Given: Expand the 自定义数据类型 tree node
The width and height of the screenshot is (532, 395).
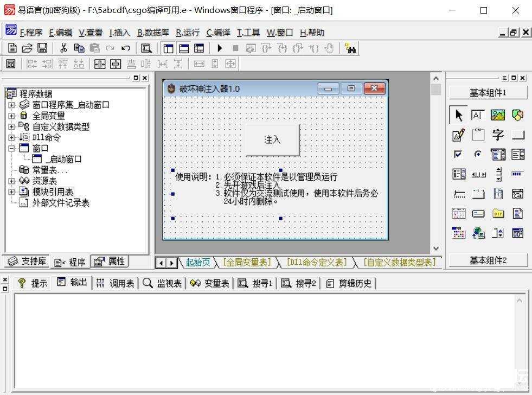Looking at the screenshot, I should [11, 127].
